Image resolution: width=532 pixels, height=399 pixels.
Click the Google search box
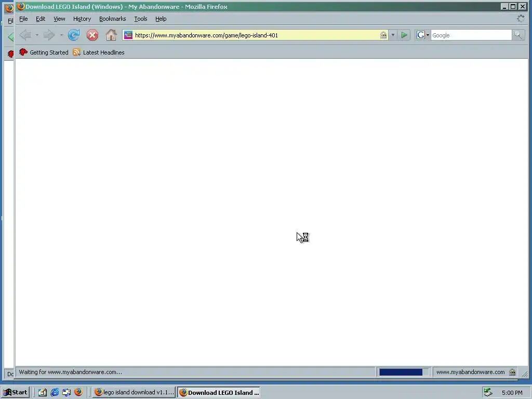(471, 35)
